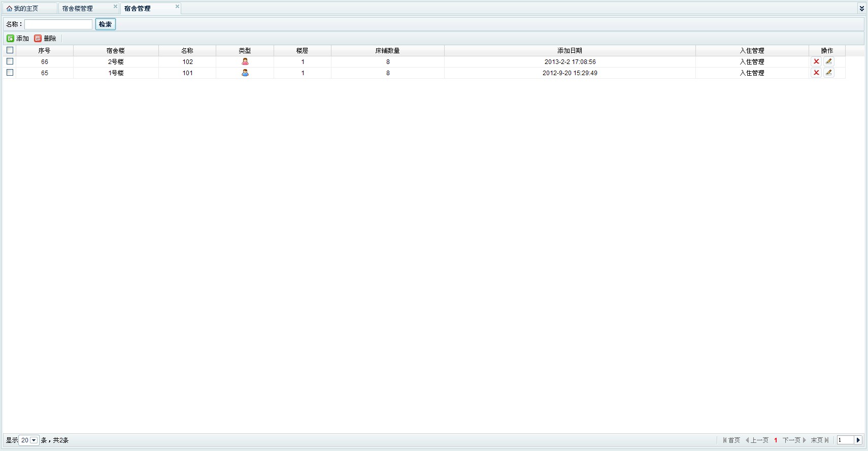Jump to 末页 last page
The image size is (868, 451).
point(820,440)
